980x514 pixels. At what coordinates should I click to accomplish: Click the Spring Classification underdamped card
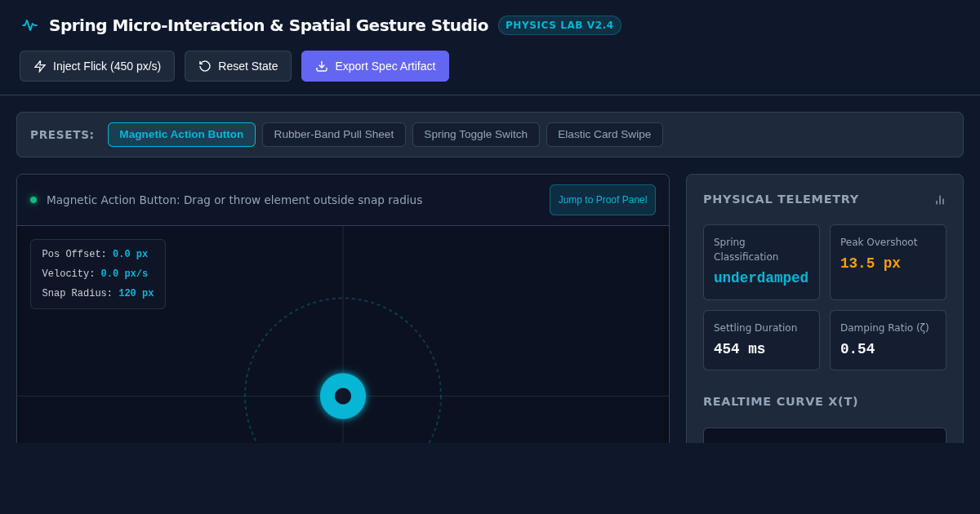(x=761, y=263)
